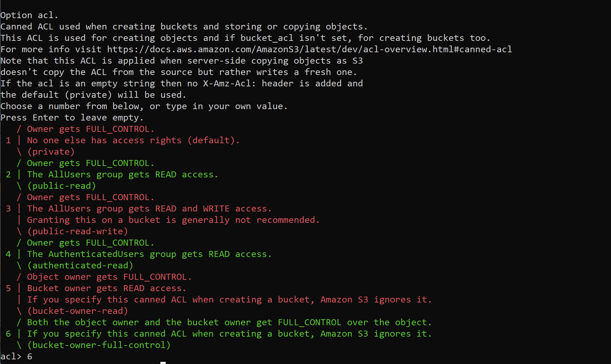The height and width of the screenshot is (364, 611).
Task: Click option number 5 for bucket-owner-read
Action: click(x=8, y=288)
